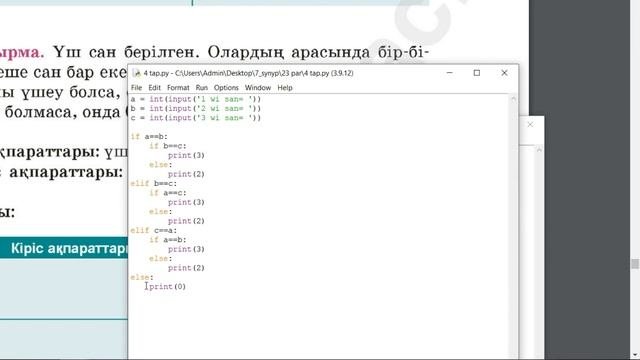This screenshot has width=640, height=360.
Task: Click the final unindented 'else:' line
Action: coord(142,278)
